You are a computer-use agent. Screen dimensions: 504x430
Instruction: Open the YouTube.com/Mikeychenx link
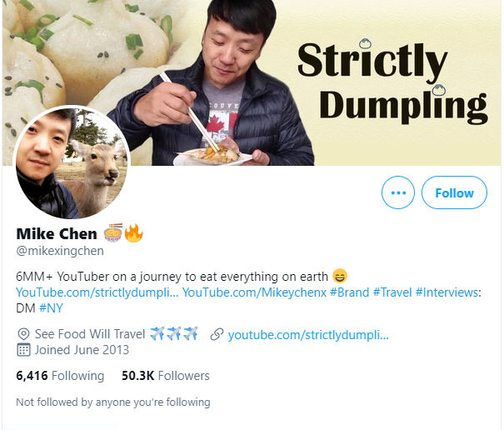[254, 292]
